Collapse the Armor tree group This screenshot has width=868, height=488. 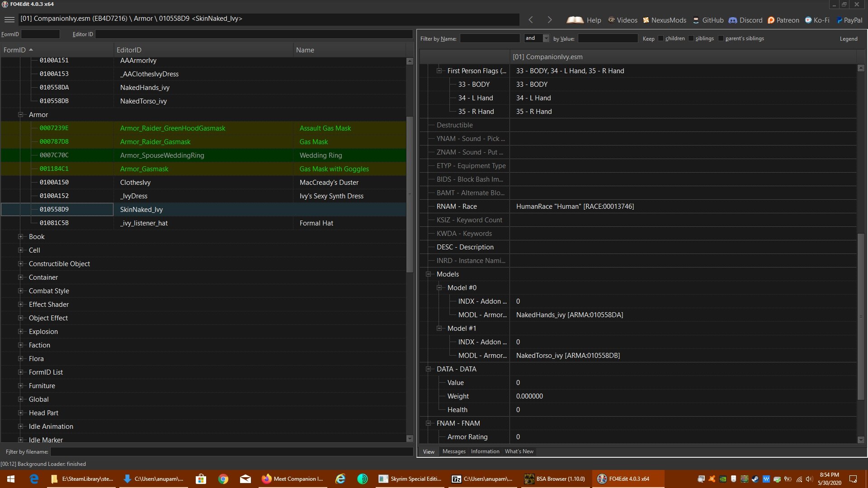coord(20,115)
